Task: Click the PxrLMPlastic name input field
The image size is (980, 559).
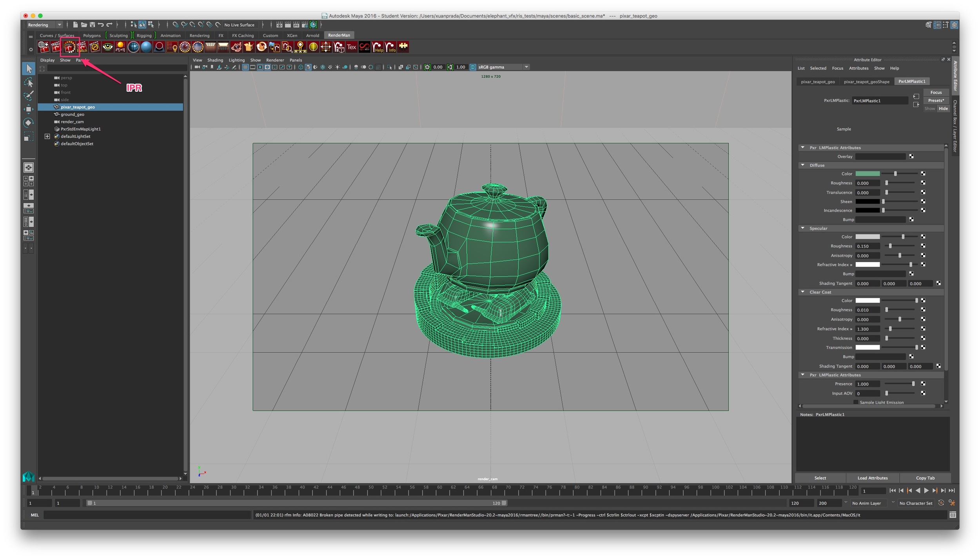Action: pos(880,101)
